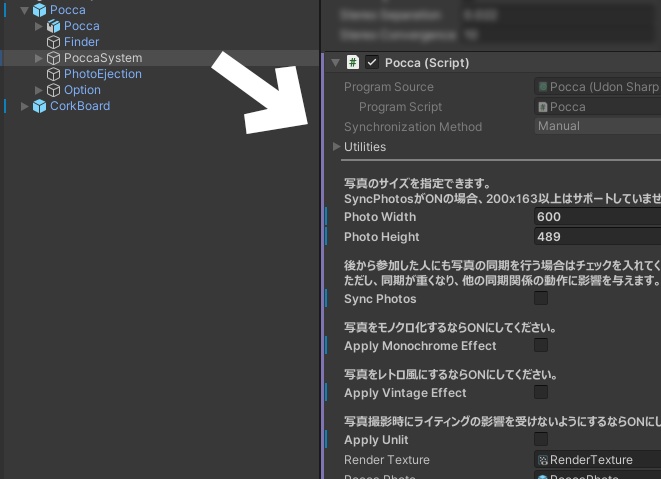
Task: Click the Photo Height label
Action: [382, 237]
